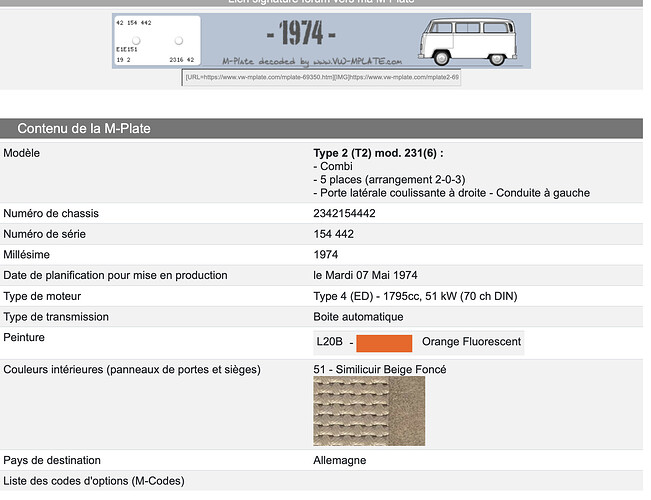
Task: Click the 'Allemagne' destination value
Action: [x=340, y=461]
